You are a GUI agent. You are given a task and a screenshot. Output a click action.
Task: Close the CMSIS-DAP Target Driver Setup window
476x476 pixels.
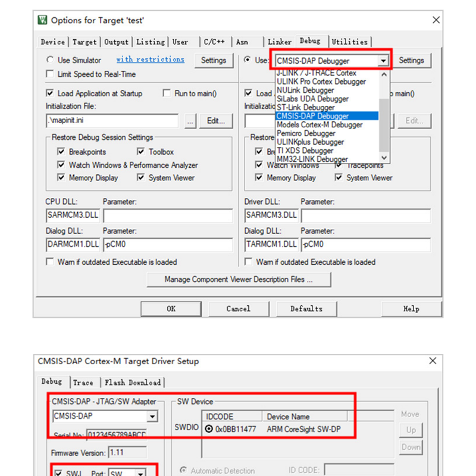433,361
